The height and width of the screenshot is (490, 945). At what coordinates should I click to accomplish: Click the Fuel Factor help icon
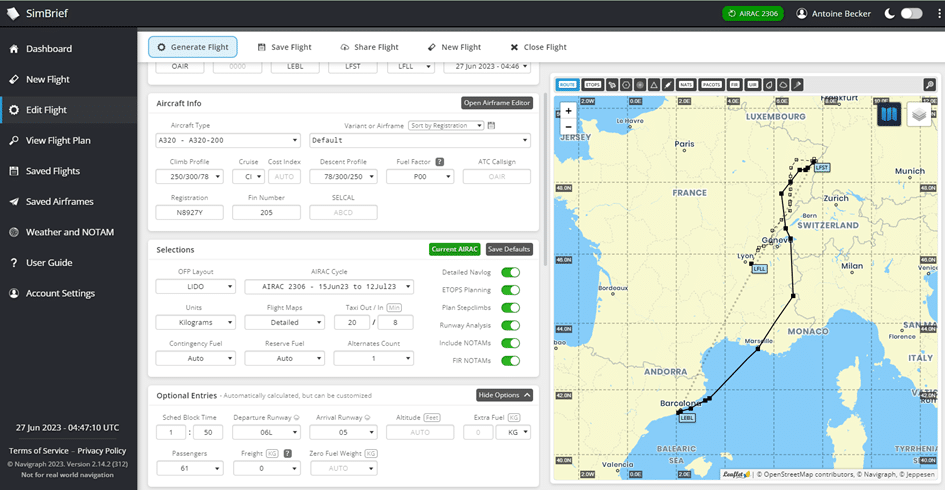(440, 162)
